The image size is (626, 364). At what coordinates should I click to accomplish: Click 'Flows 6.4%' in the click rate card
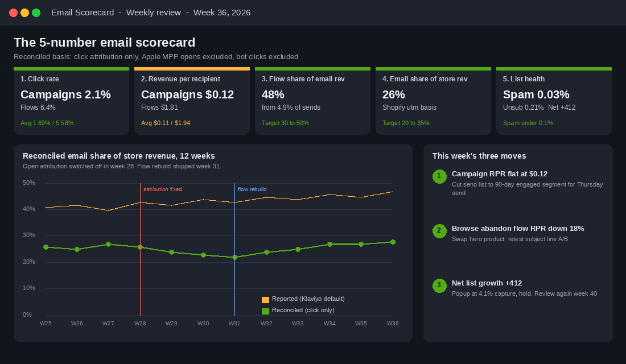(x=38, y=107)
